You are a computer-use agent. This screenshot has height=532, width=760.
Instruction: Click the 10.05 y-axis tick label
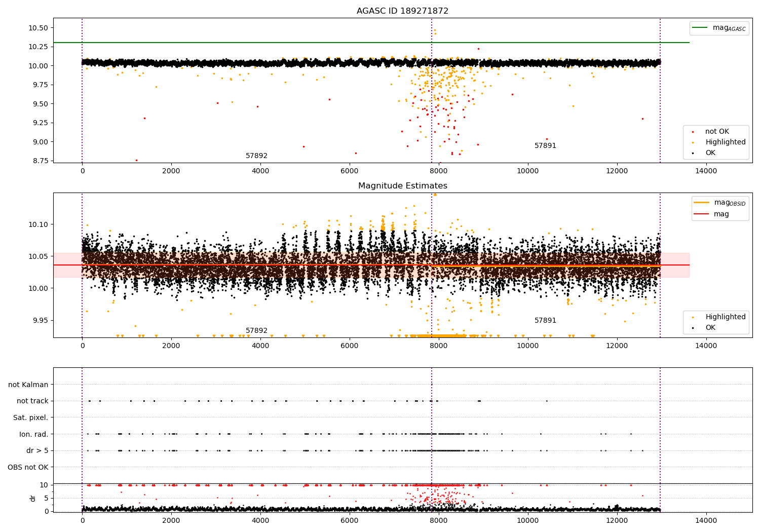pos(38,256)
